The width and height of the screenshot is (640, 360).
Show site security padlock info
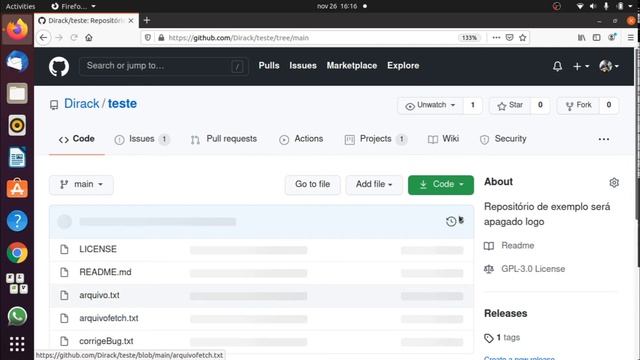point(161,38)
